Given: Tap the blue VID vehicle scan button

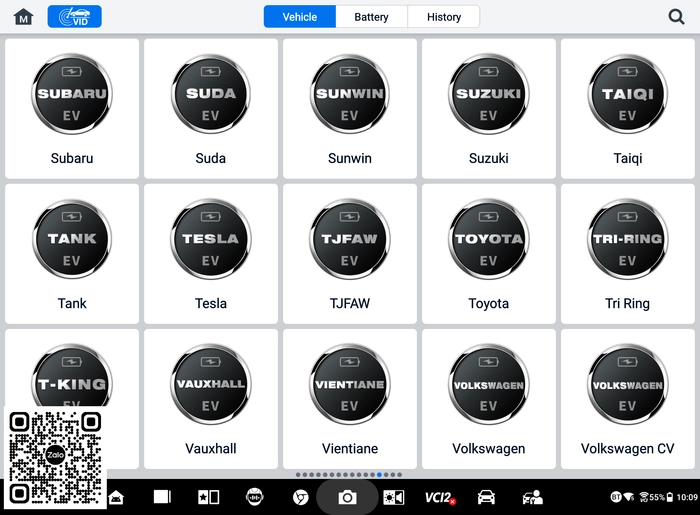Looking at the screenshot, I should [75, 17].
